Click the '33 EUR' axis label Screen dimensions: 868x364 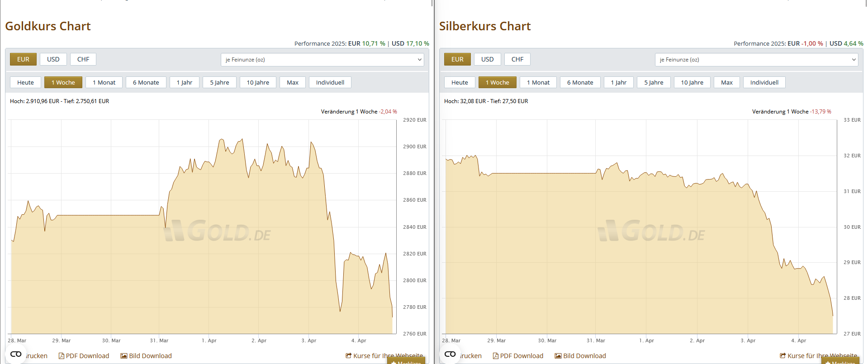pos(852,120)
